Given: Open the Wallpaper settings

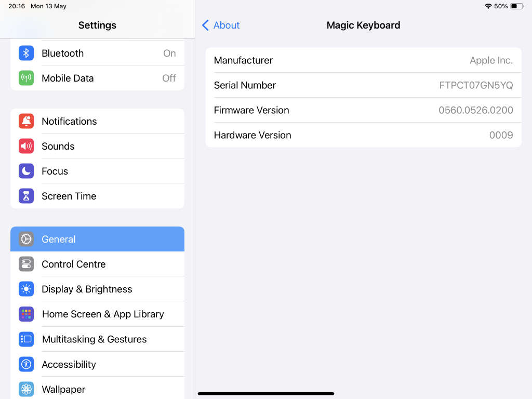Looking at the screenshot, I should point(63,389).
